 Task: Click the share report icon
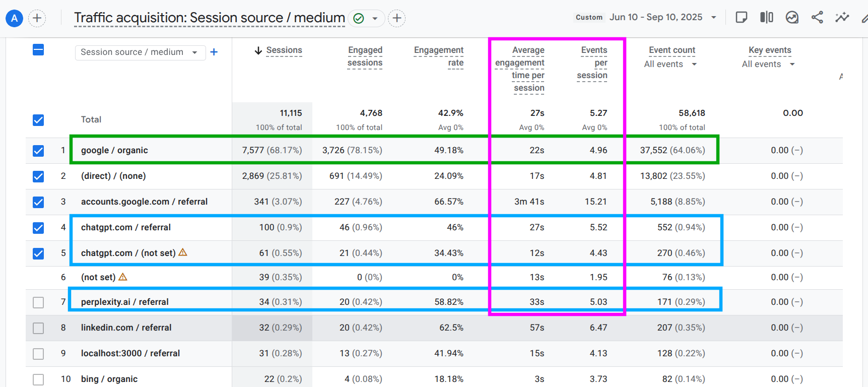(817, 18)
